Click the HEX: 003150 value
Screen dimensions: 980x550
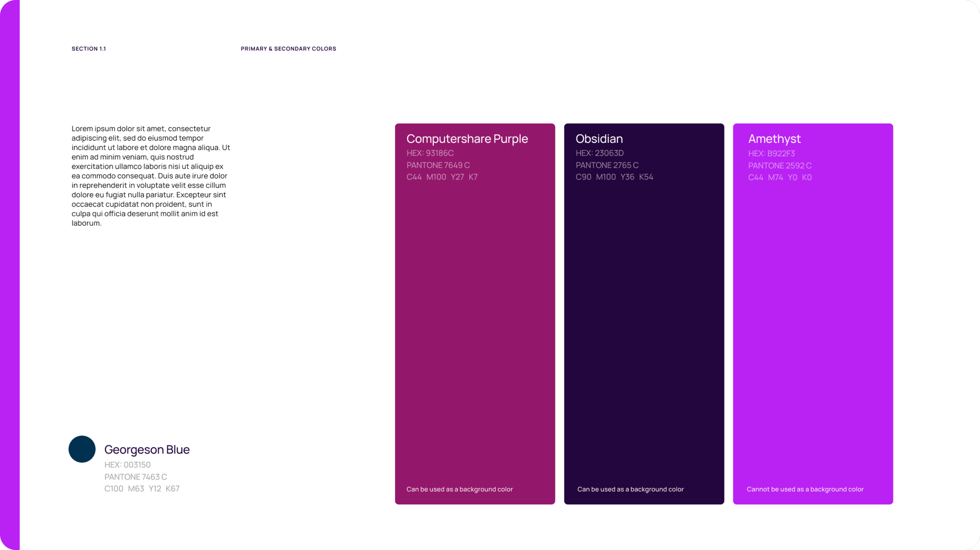click(127, 465)
